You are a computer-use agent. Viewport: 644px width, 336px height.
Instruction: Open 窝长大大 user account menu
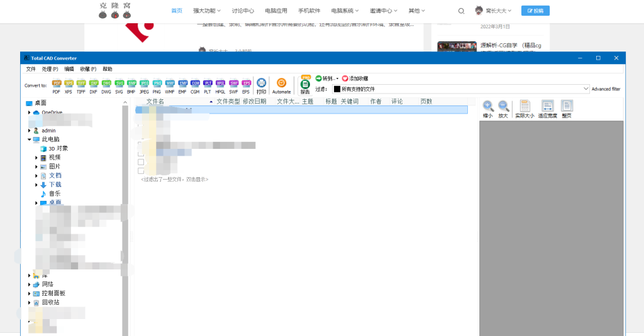pos(493,11)
